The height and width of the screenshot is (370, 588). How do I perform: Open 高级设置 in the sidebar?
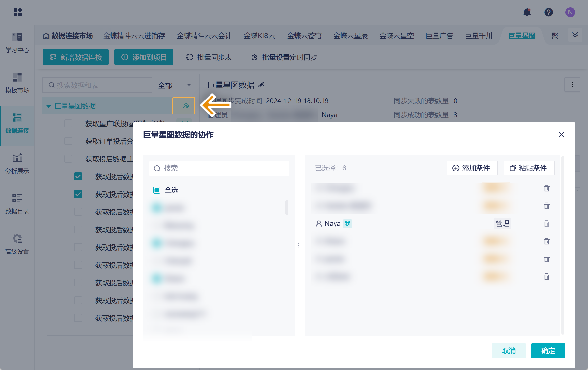click(x=17, y=244)
